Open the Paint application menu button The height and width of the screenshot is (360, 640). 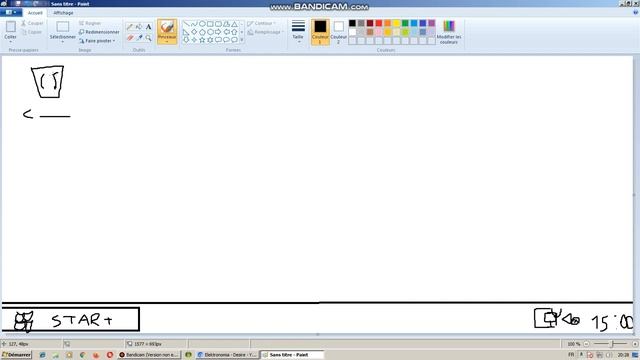click(x=11, y=13)
